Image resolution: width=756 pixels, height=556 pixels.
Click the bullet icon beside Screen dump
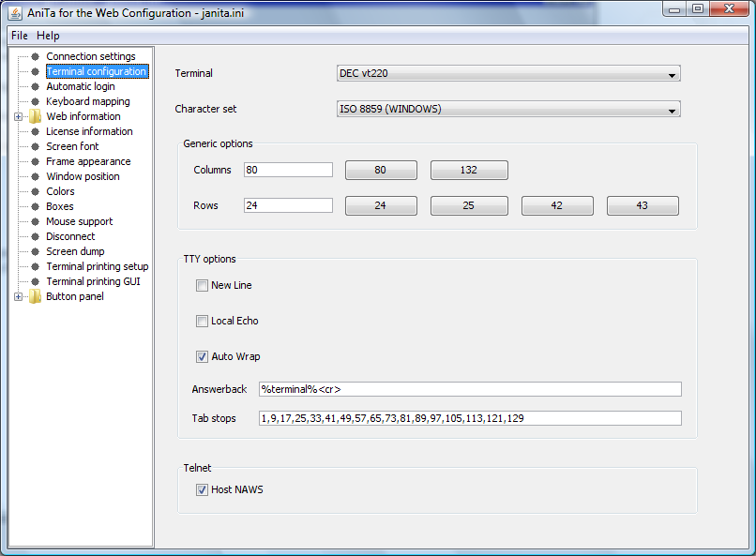point(36,251)
